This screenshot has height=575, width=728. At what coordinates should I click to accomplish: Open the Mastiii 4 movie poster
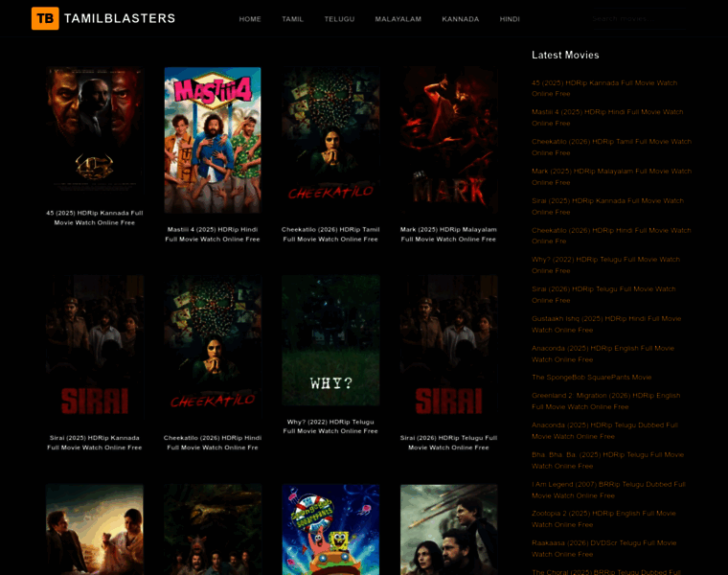[x=213, y=140]
